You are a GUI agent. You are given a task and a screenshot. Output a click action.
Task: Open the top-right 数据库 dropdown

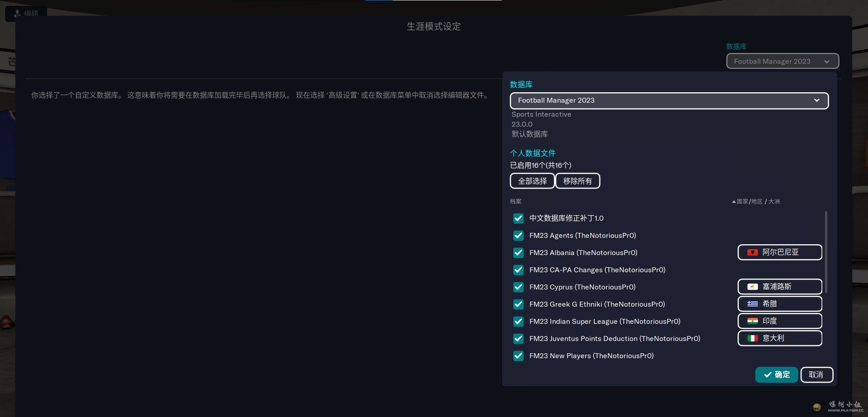click(x=782, y=62)
